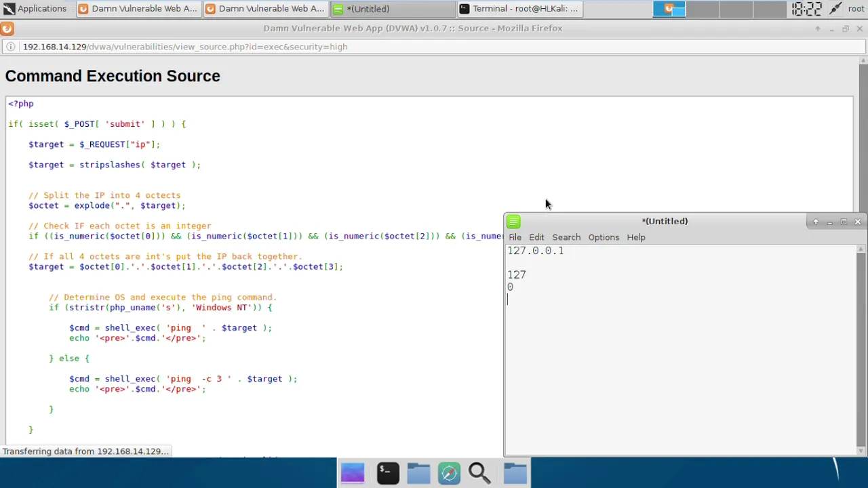The height and width of the screenshot is (488, 868).
Task: Click the stripslashes line in source code
Action: (115, 165)
